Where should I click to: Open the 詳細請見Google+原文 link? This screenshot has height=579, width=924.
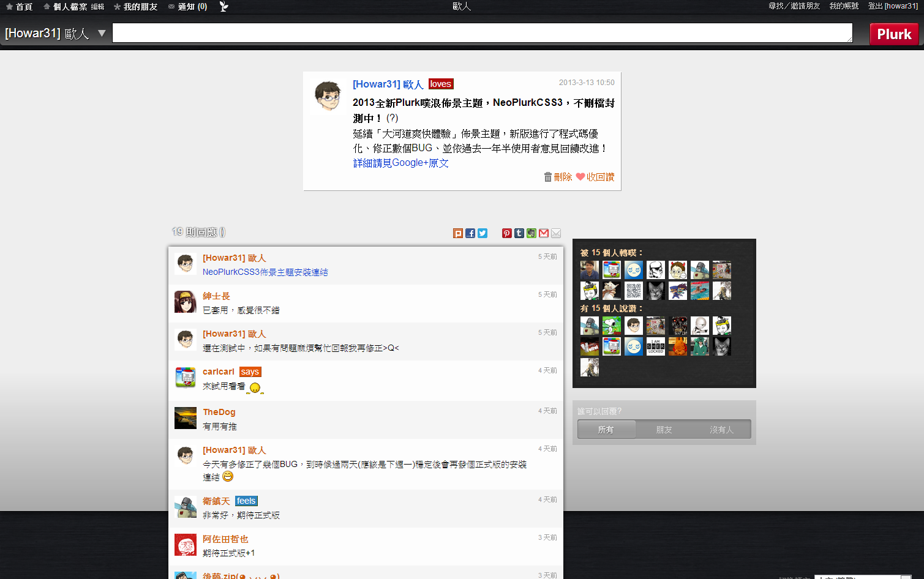point(401,163)
